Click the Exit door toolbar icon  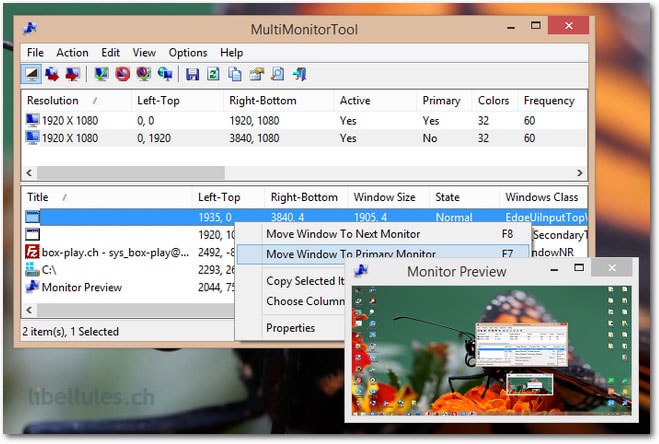pos(300,74)
